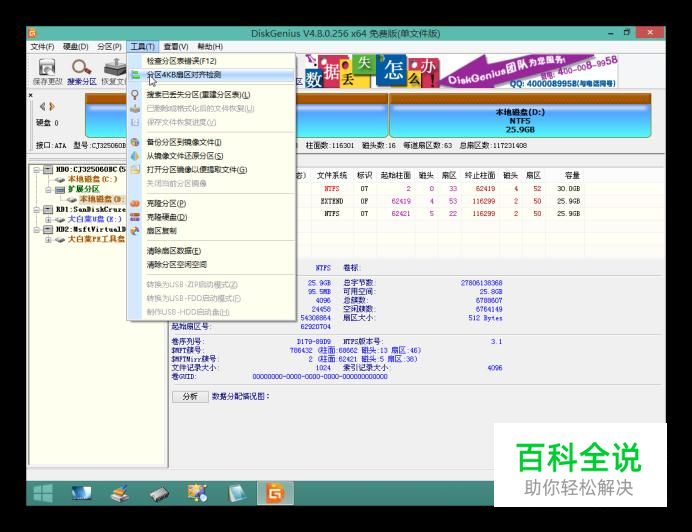Go to previous disk with left arrow
The width and height of the screenshot is (692, 532).
(x=42, y=106)
